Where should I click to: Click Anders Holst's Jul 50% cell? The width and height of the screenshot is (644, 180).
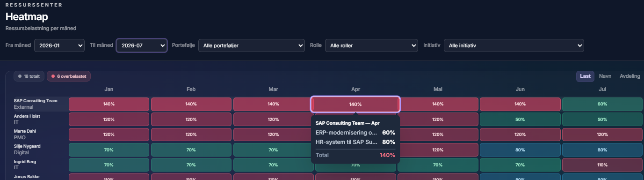pos(602,119)
